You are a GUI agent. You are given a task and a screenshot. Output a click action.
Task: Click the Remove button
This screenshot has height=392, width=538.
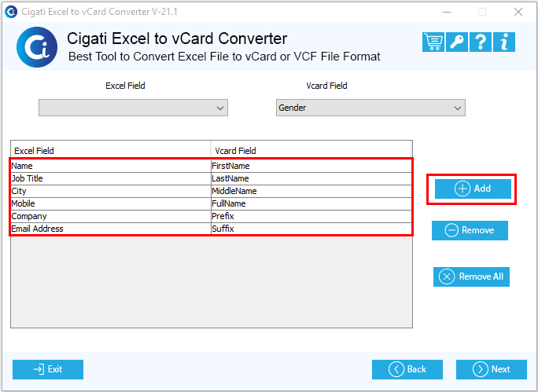click(x=470, y=230)
